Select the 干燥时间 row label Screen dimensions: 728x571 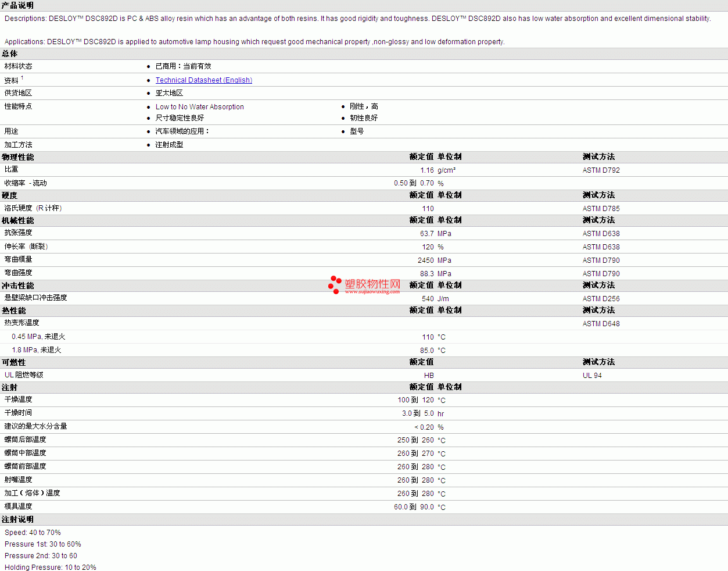[x=19, y=413]
